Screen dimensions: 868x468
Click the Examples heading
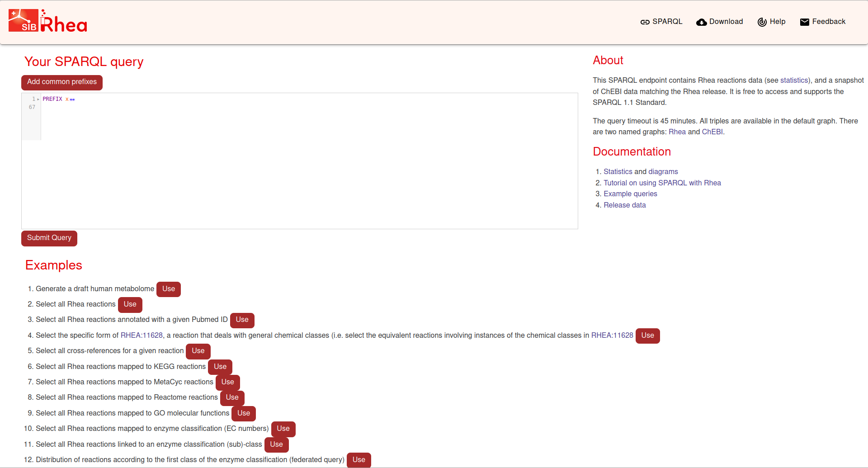coord(54,265)
